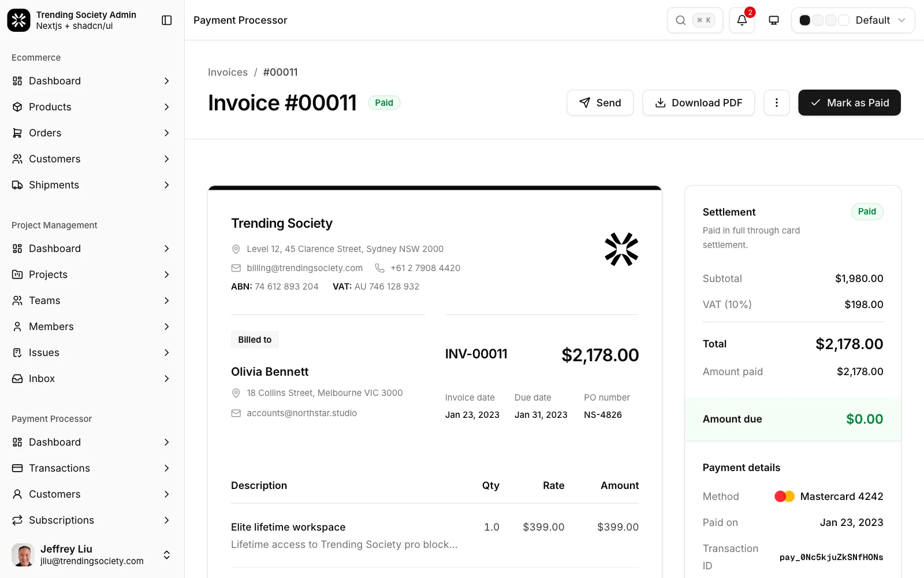
Task: Open Jeffrey Liu account switcher
Action: coord(92,555)
